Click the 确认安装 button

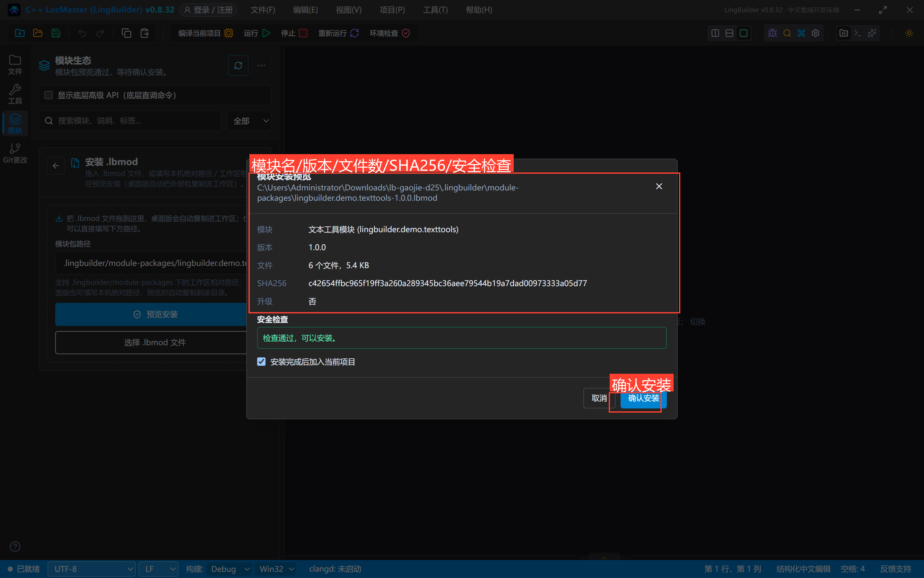click(643, 398)
